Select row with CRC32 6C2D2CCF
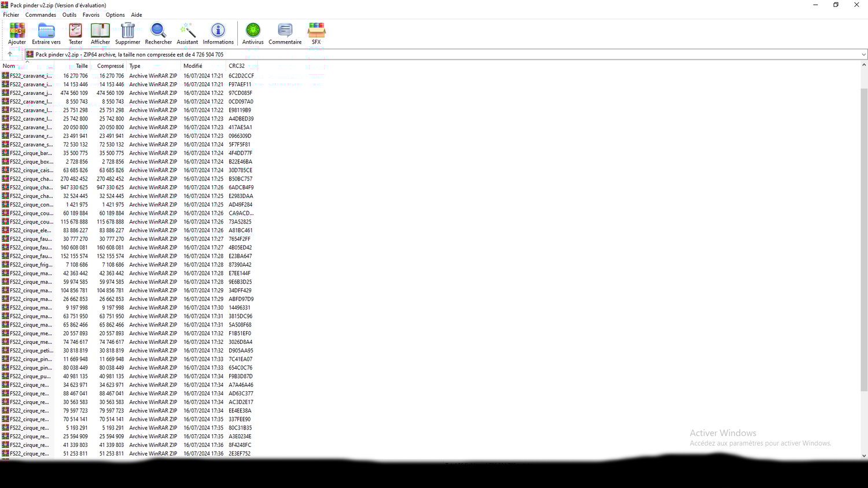 point(127,76)
